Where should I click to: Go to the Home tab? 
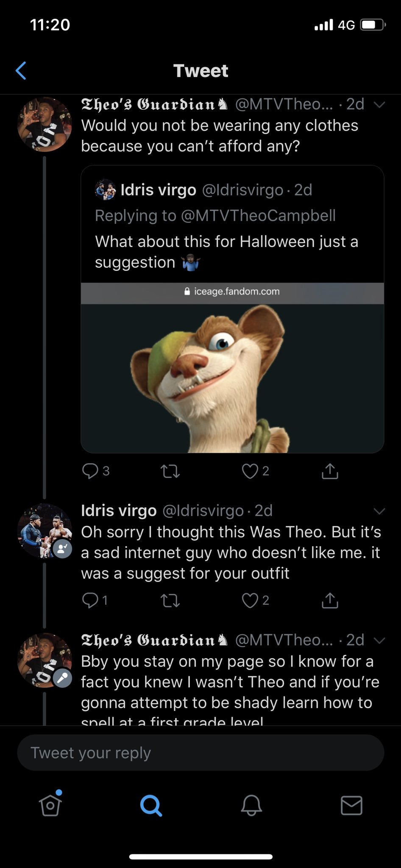click(x=50, y=804)
